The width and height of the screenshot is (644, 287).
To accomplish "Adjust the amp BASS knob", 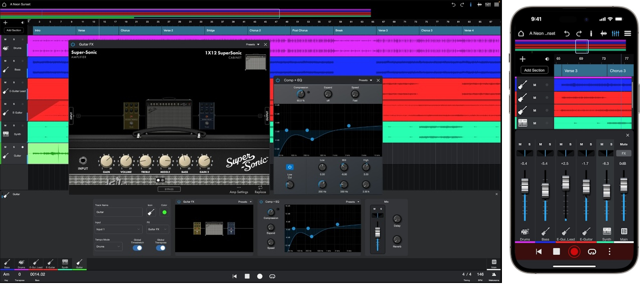I will coord(184,161).
